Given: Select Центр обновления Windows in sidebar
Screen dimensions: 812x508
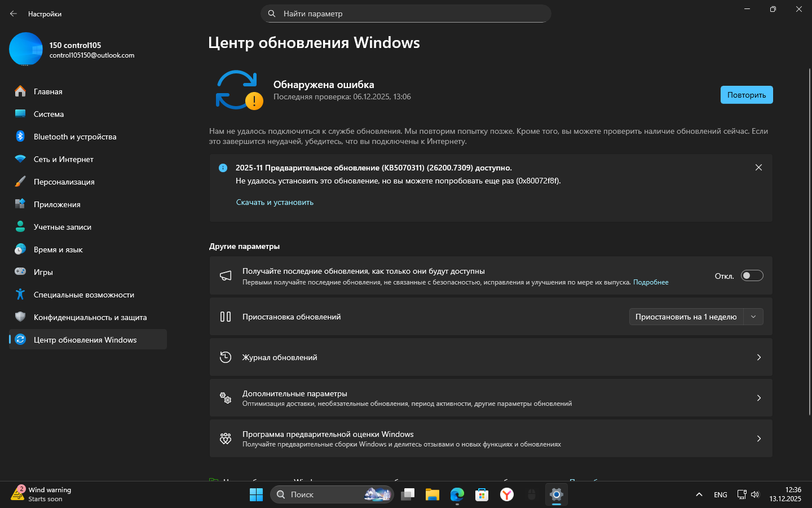Looking at the screenshot, I should point(88,339).
